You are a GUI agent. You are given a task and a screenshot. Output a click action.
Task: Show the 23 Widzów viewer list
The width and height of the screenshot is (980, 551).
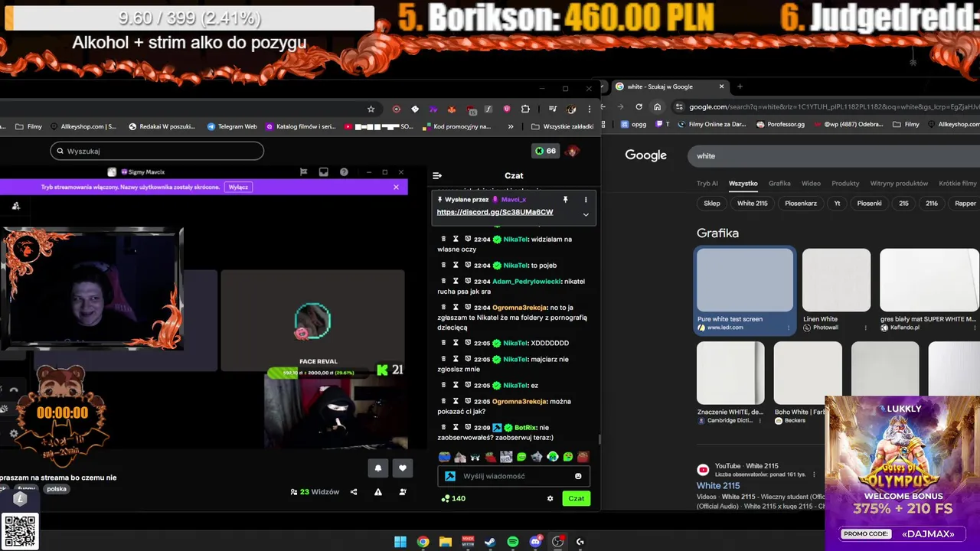tap(315, 492)
